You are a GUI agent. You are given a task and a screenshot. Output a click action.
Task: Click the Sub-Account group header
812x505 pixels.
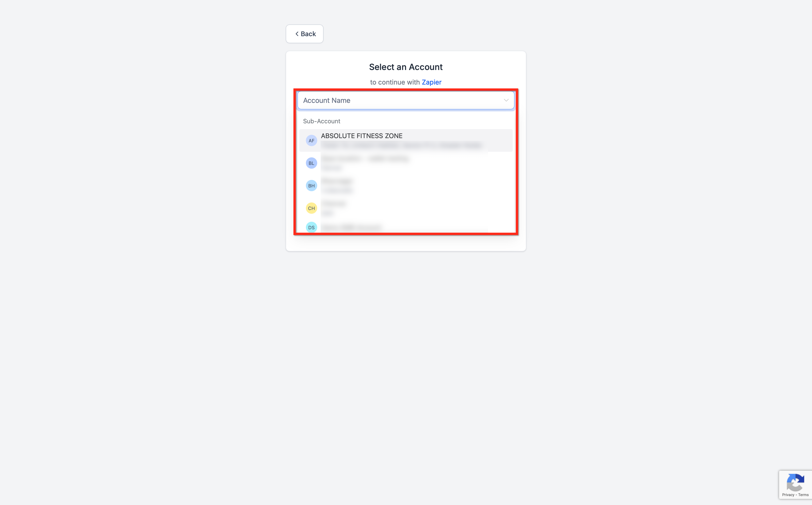tap(321, 121)
